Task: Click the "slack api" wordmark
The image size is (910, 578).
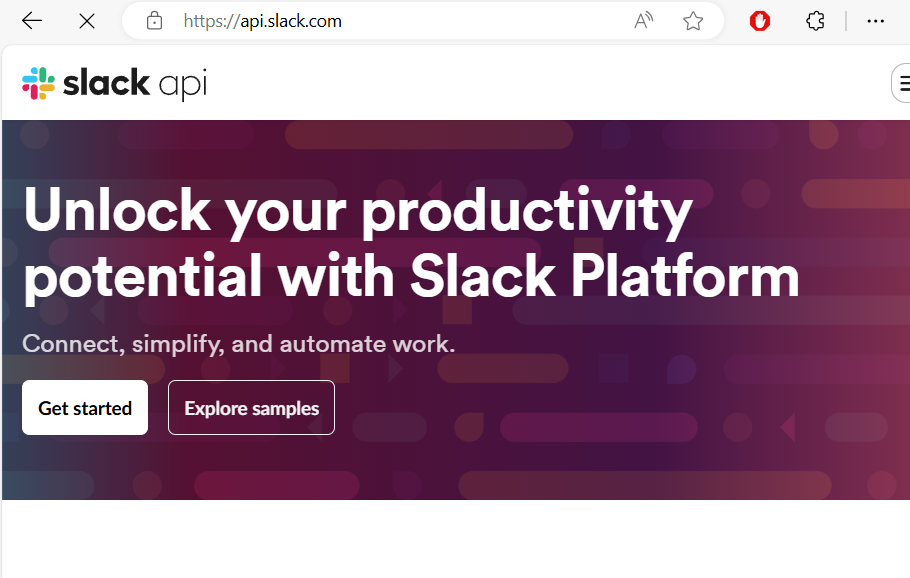Action: (135, 84)
